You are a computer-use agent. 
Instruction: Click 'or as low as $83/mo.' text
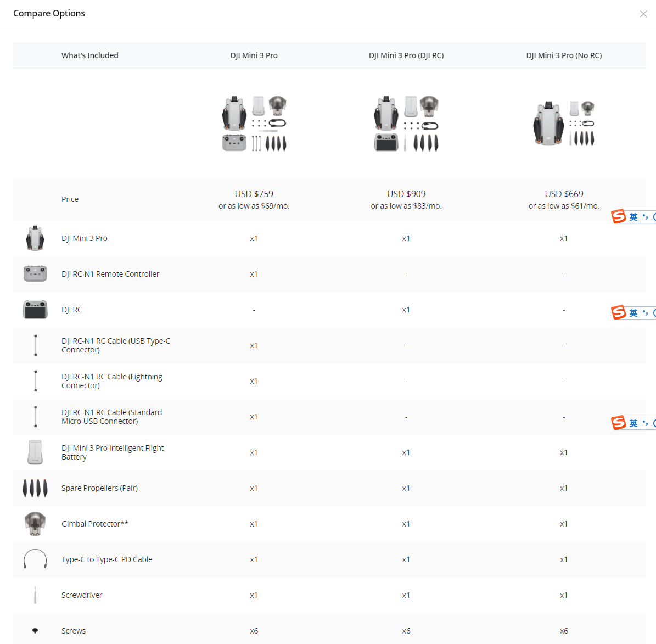pos(406,206)
